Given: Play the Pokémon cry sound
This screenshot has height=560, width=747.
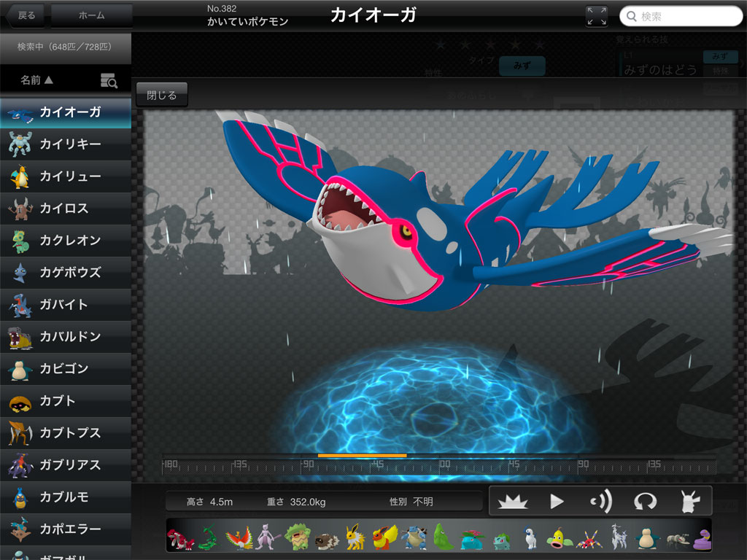Looking at the screenshot, I should click(600, 501).
